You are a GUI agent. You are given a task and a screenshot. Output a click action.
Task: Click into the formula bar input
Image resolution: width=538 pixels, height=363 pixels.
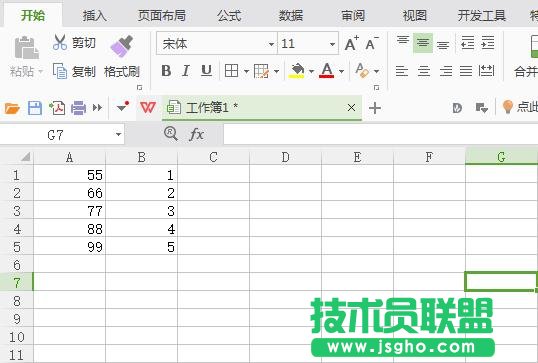[381, 134]
